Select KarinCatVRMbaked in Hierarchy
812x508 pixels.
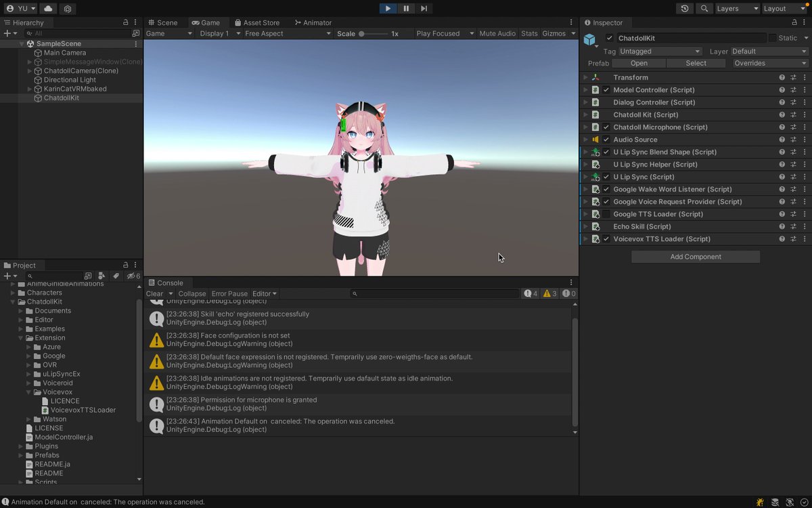[x=75, y=89]
